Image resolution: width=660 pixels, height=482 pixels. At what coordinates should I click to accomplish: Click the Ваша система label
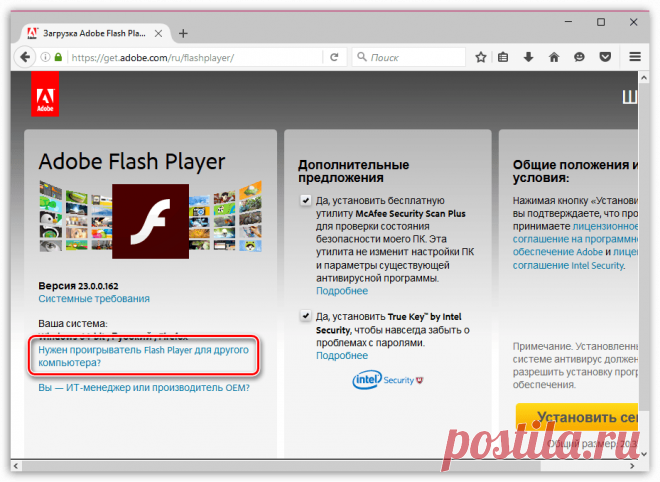[73, 323]
